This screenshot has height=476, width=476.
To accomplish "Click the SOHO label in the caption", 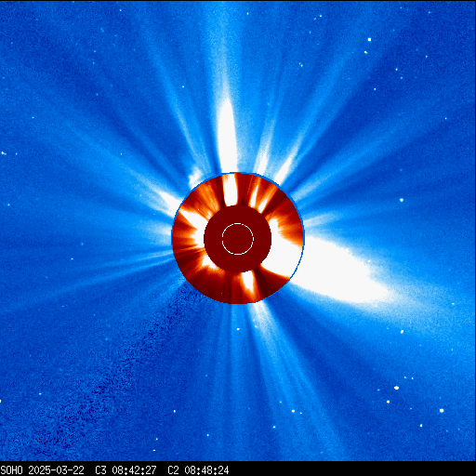I will pos(12,470).
